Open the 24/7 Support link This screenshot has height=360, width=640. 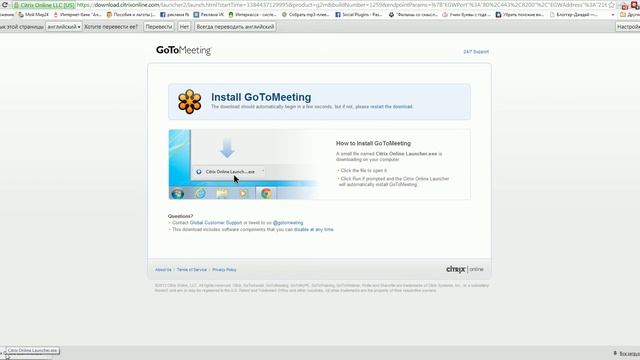pos(476,52)
